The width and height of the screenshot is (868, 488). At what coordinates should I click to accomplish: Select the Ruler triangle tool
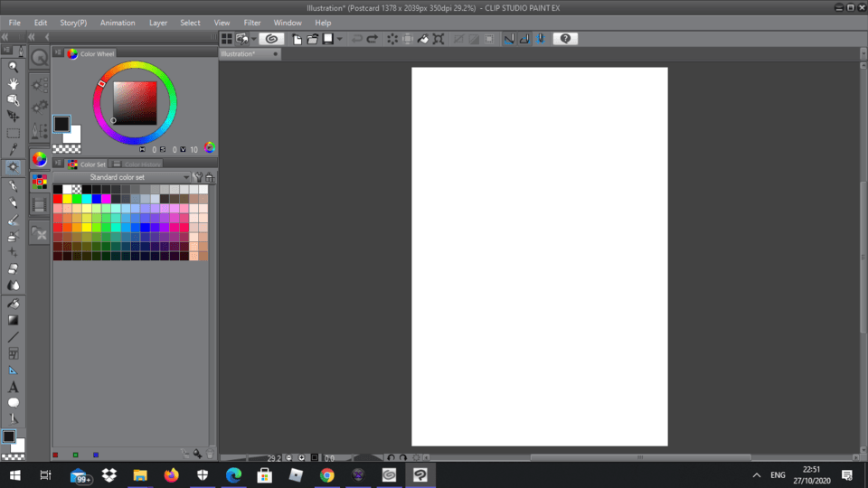pyautogui.click(x=14, y=371)
